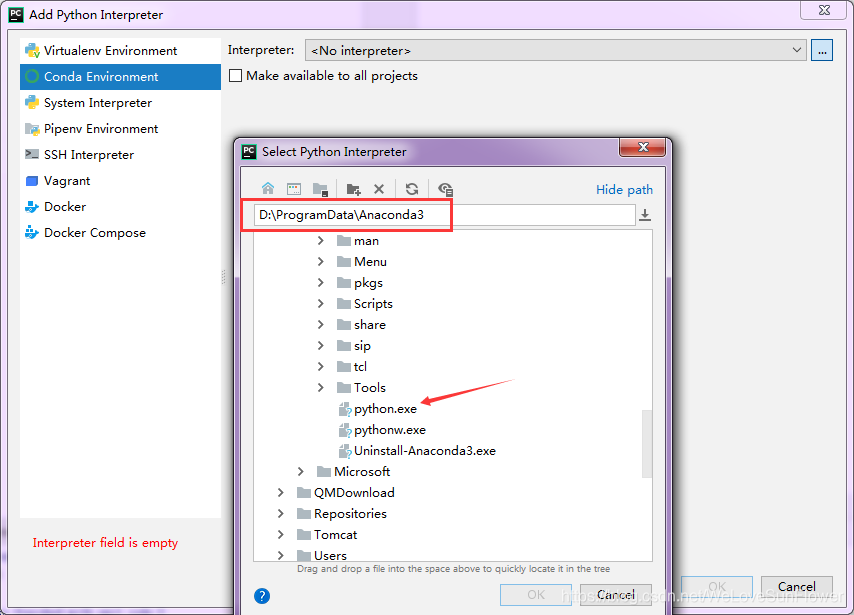Click Cancel in Select Python Interpreter dialog

click(x=616, y=594)
